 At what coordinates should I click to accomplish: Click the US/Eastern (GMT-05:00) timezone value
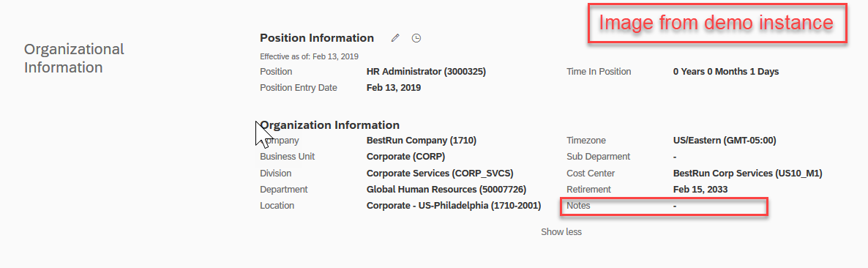pos(725,141)
